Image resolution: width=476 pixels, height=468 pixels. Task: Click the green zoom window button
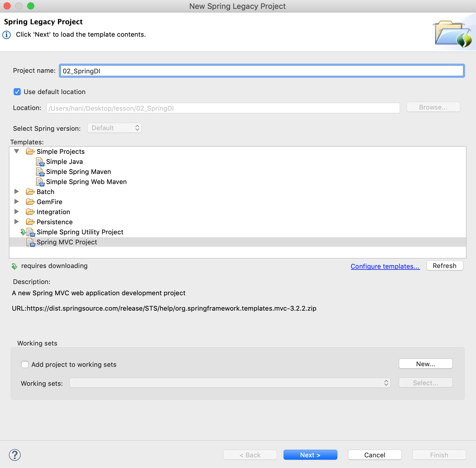point(31,6)
